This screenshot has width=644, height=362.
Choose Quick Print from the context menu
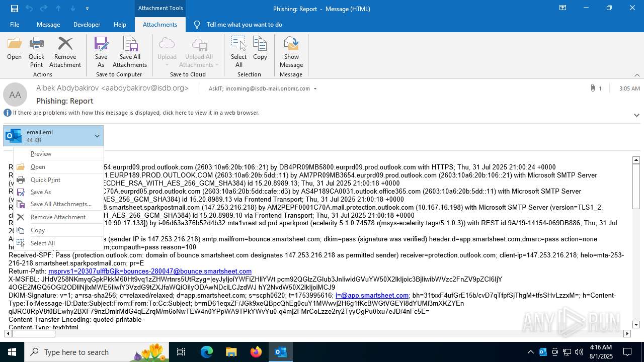point(59,180)
